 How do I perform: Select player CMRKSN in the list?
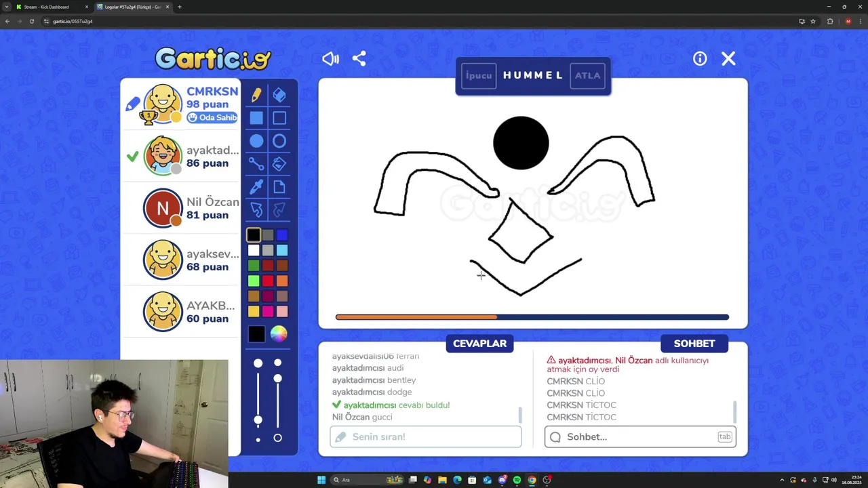pyautogui.click(x=181, y=104)
